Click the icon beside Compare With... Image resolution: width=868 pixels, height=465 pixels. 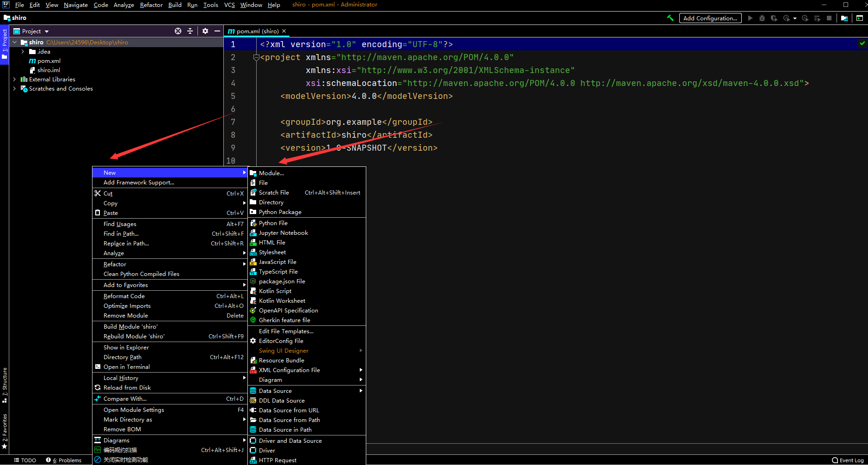point(98,398)
